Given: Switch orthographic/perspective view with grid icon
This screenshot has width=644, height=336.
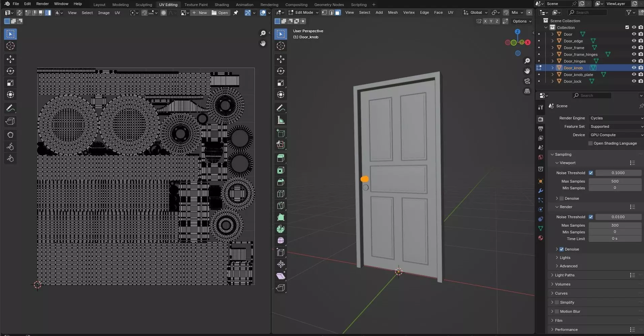Looking at the screenshot, I should click(527, 91).
